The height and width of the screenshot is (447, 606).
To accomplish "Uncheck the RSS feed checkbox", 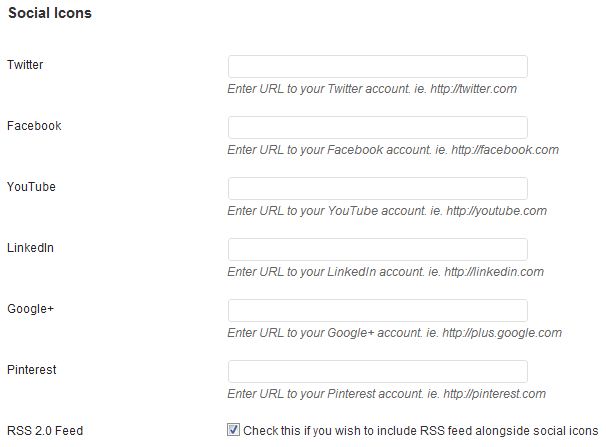I will click(234, 430).
